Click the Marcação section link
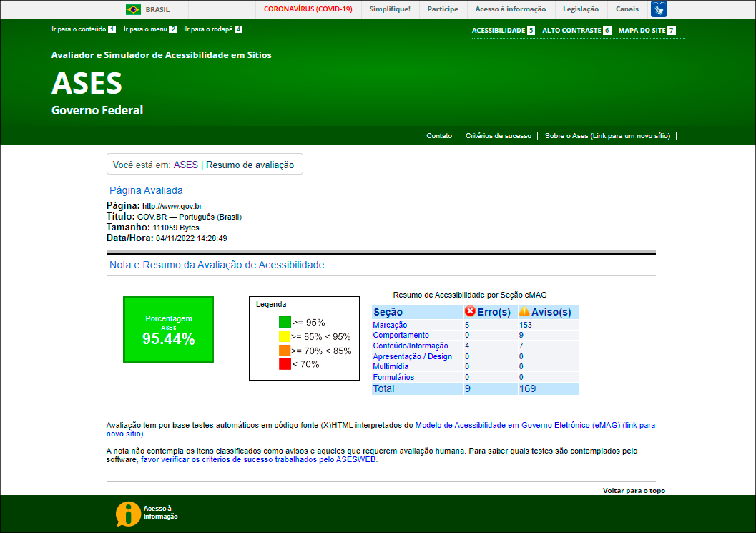Image resolution: width=756 pixels, height=533 pixels. (390, 325)
